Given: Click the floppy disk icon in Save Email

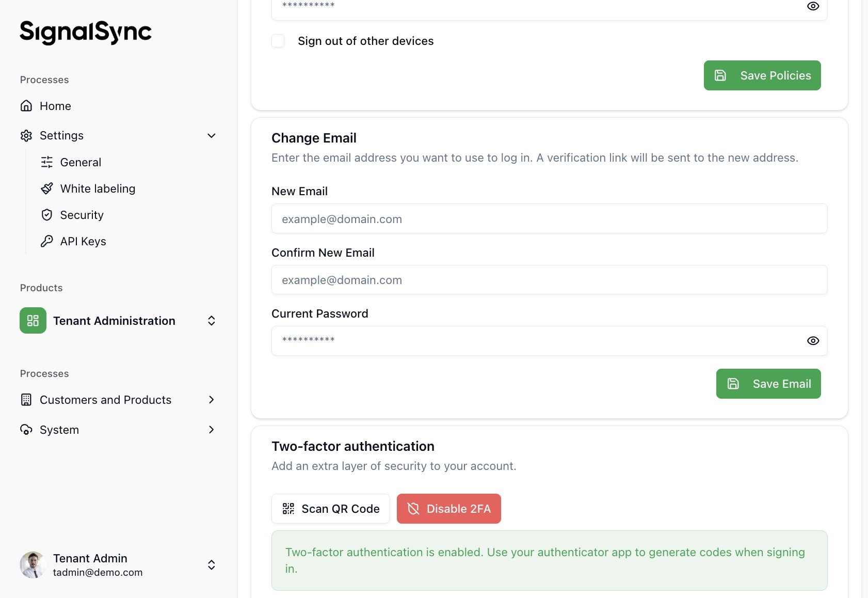Looking at the screenshot, I should 733,384.
